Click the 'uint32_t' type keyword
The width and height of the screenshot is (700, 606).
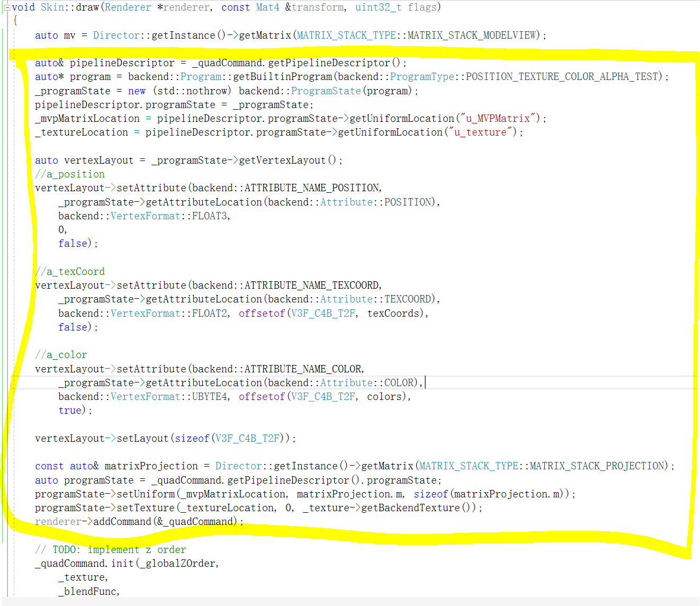click(x=378, y=7)
